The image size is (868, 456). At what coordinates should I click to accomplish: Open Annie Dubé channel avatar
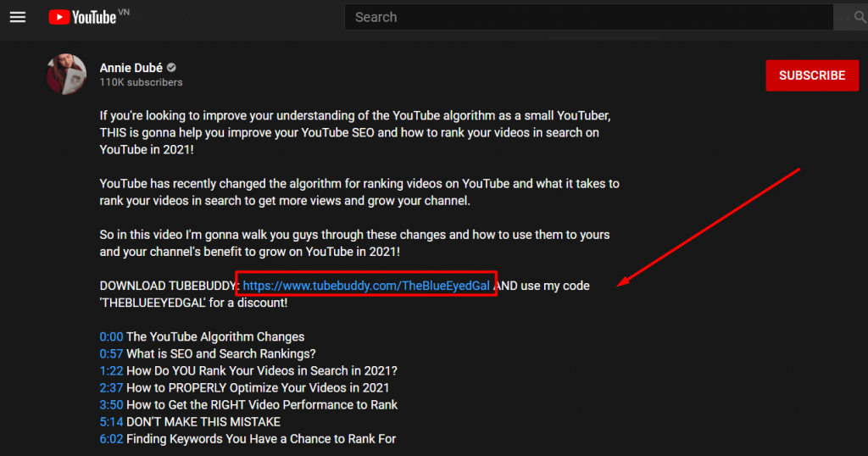point(66,74)
